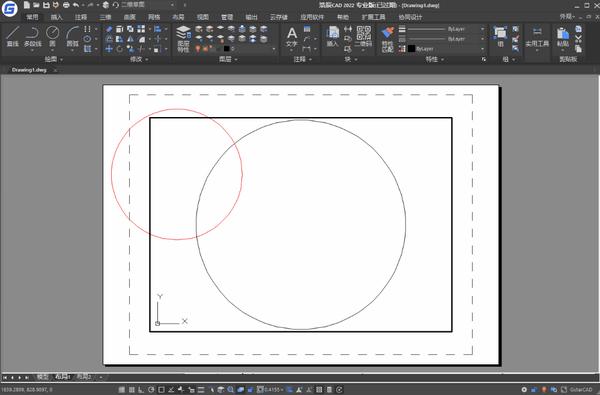
Task: Select the Circle (圆) tool
Action: click(x=52, y=36)
